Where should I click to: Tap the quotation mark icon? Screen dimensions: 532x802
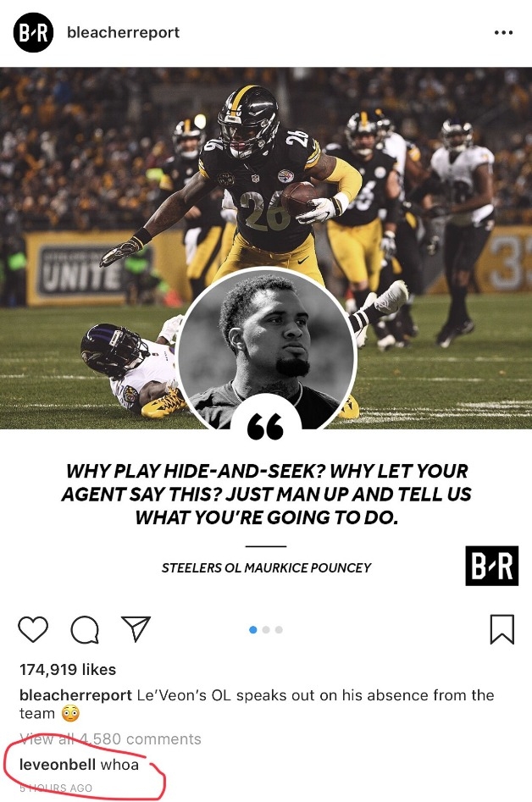pyautogui.click(x=265, y=427)
